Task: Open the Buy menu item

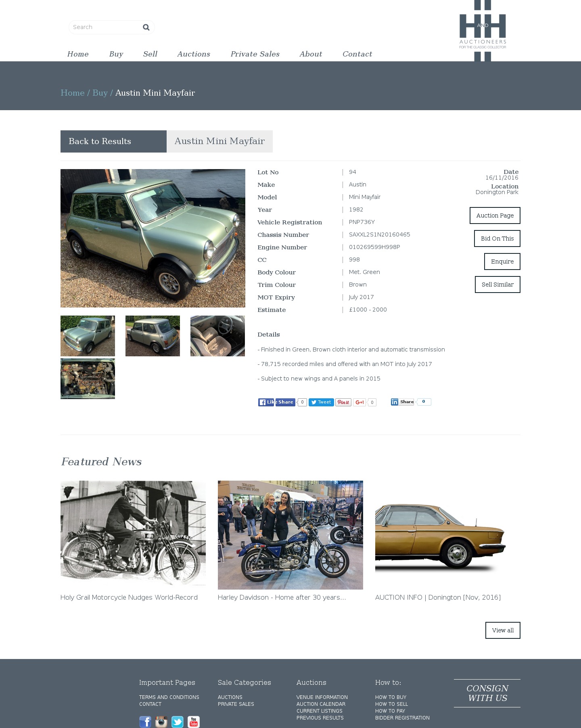Action: click(116, 54)
